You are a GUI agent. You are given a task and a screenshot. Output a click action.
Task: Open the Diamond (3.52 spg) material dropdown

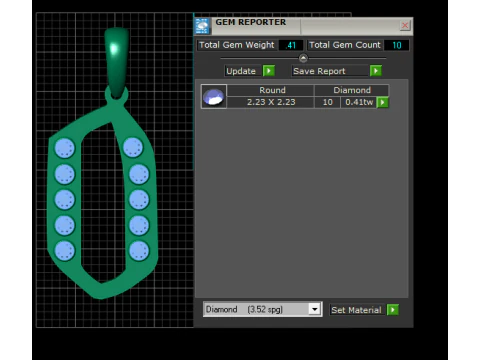tap(314, 309)
